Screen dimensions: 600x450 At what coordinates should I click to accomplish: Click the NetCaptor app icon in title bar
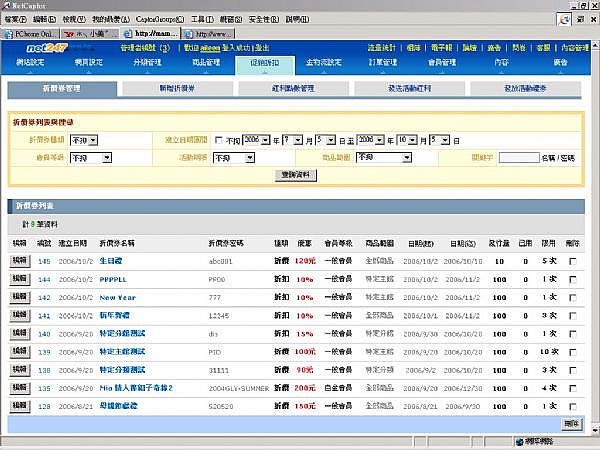pyautogui.click(x=6, y=5)
